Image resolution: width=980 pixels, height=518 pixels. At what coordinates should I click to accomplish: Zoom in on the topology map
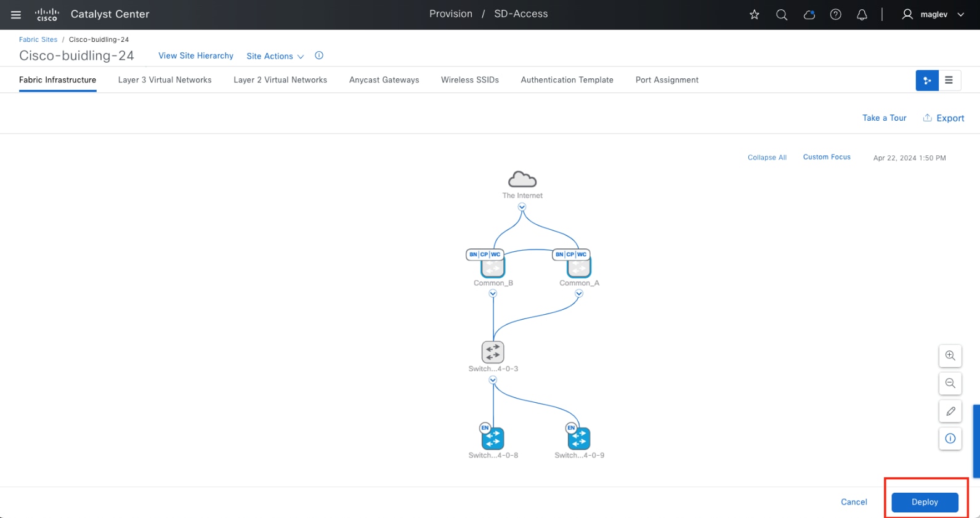(x=950, y=356)
